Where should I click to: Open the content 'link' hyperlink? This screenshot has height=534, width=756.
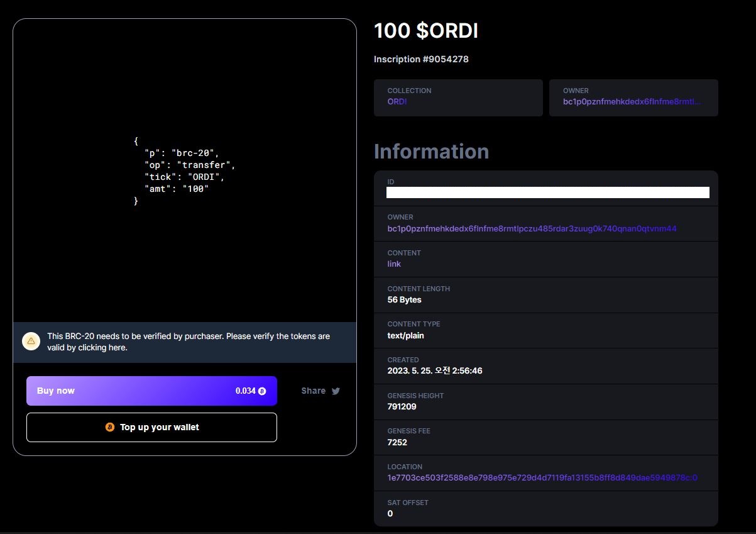[x=394, y=264]
